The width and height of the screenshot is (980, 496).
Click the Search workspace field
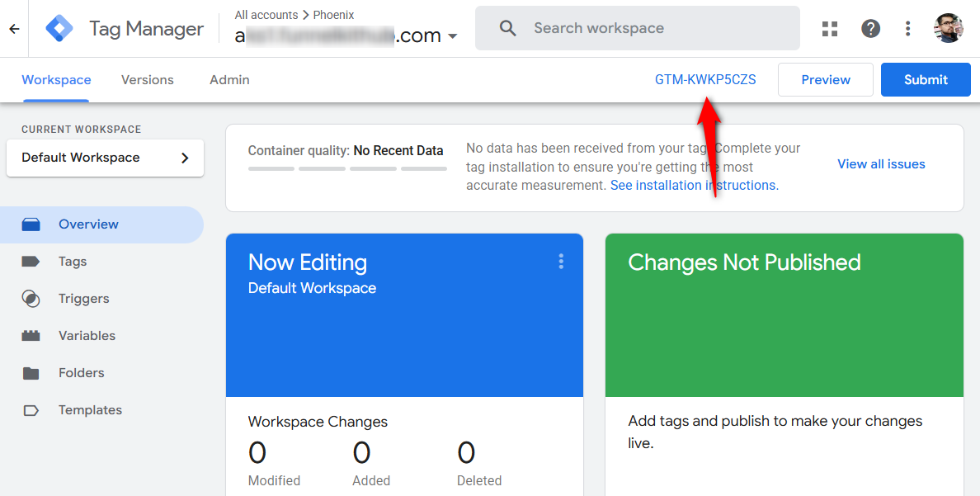click(x=638, y=28)
